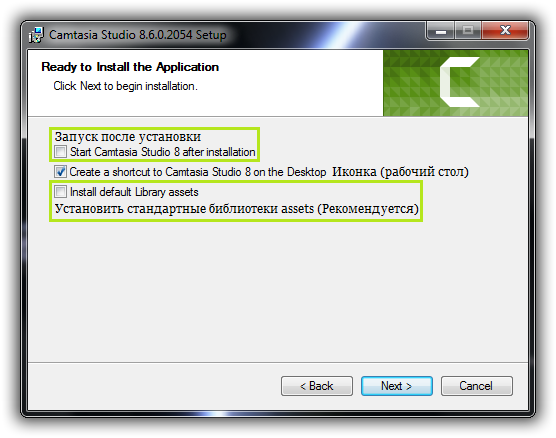Tick the Start Camtasia Studio 8 checkbox box
The width and height of the screenshot is (556, 438).
tap(60, 152)
